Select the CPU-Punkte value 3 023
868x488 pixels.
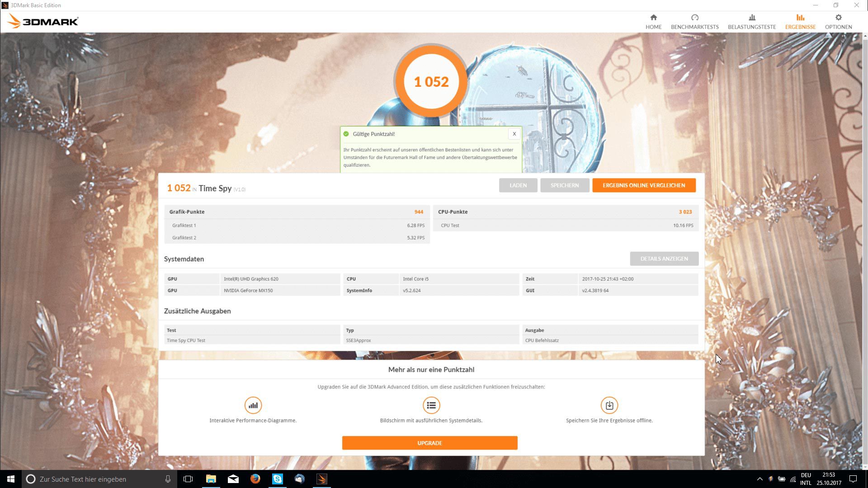[x=685, y=212]
